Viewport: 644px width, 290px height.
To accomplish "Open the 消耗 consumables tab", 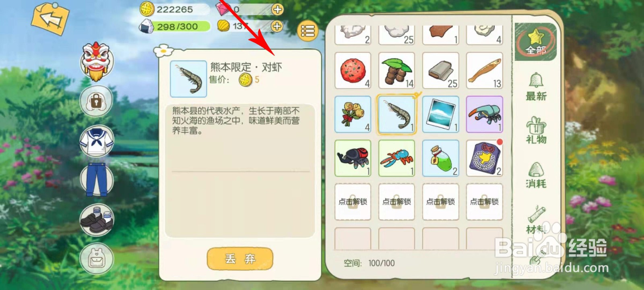I will point(536,176).
